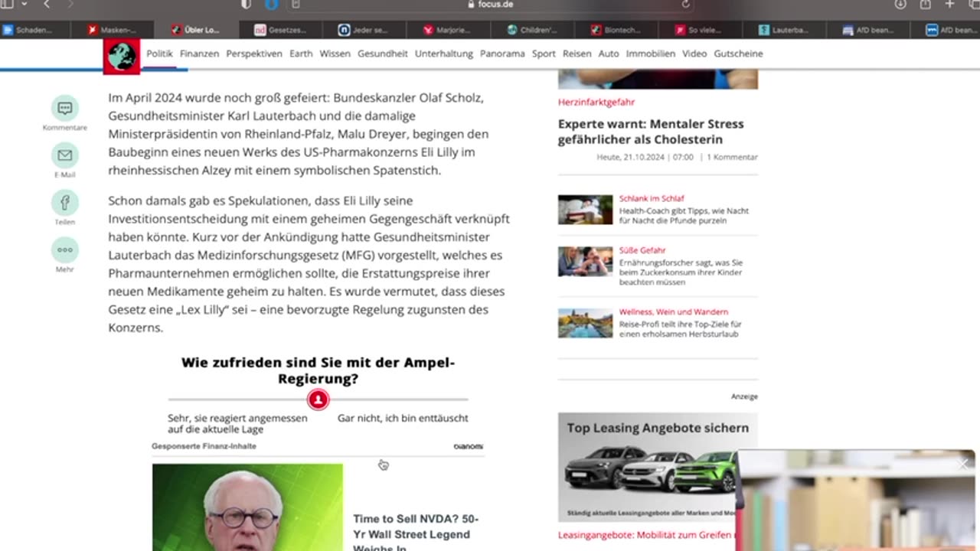Click the Süße Gefahr thumbnail image
This screenshot has height=551, width=980.
coord(585,262)
